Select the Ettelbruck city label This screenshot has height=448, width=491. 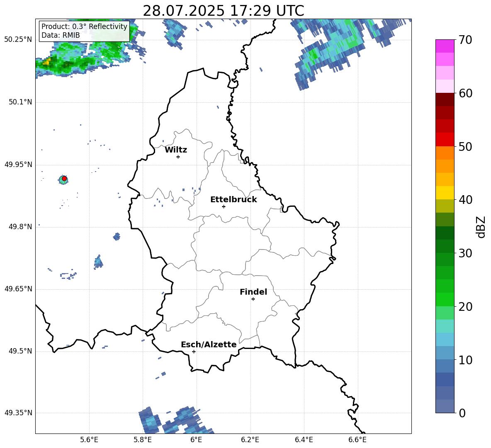pos(233,200)
